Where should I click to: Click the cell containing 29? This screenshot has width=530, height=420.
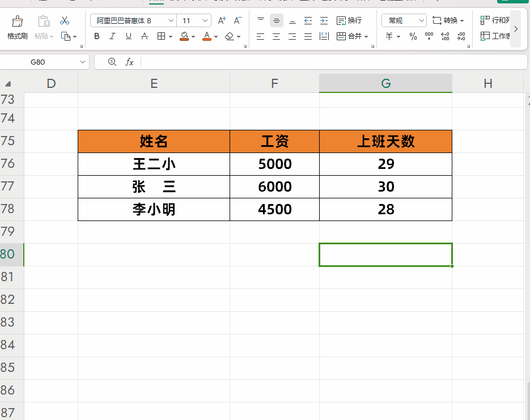click(385, 164)
